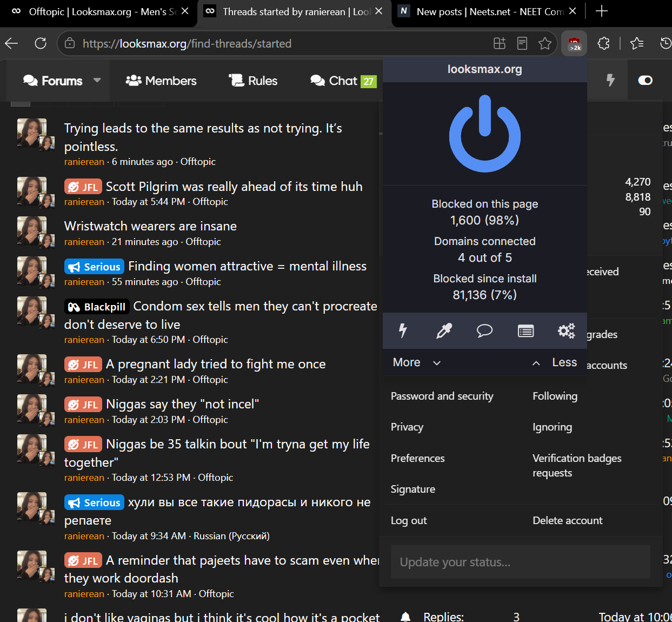Click Serious tag on Finding women thread
The width and height of the screenshot is (672, 622).
(95, 267)
